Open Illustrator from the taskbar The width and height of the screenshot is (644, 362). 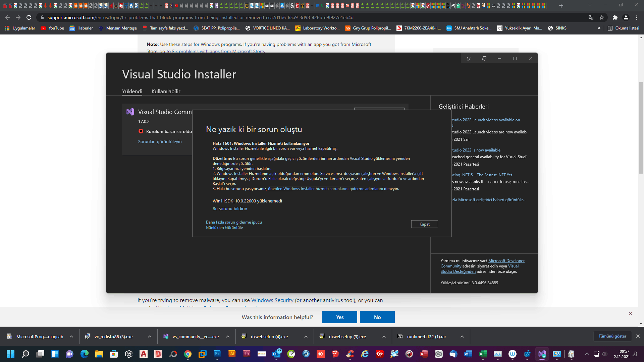[232, 354]
